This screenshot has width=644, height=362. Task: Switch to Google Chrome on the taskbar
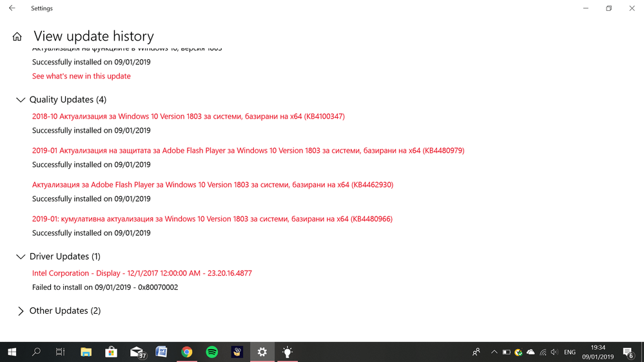point(187,352)
